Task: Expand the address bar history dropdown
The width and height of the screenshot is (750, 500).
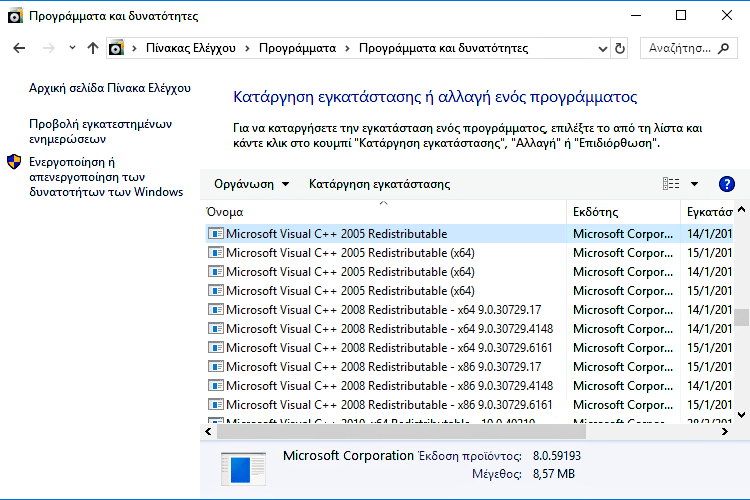Action: (x=603, y=48)
